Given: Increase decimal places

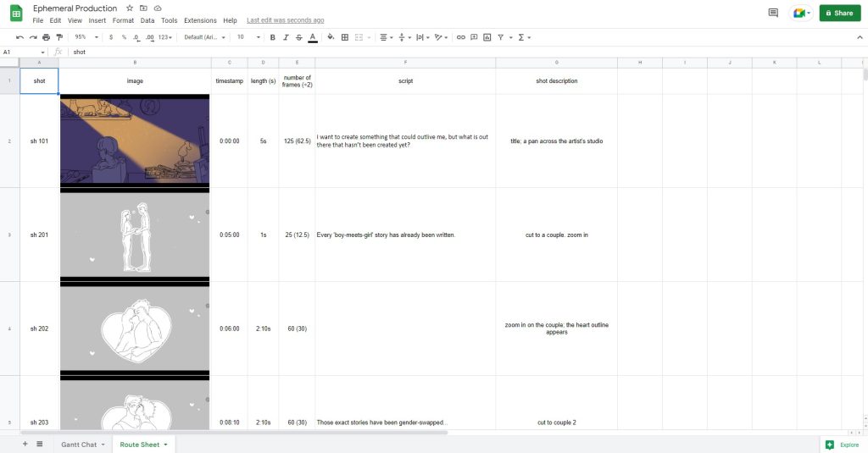Looking at the screenshot, I should 150,37.
